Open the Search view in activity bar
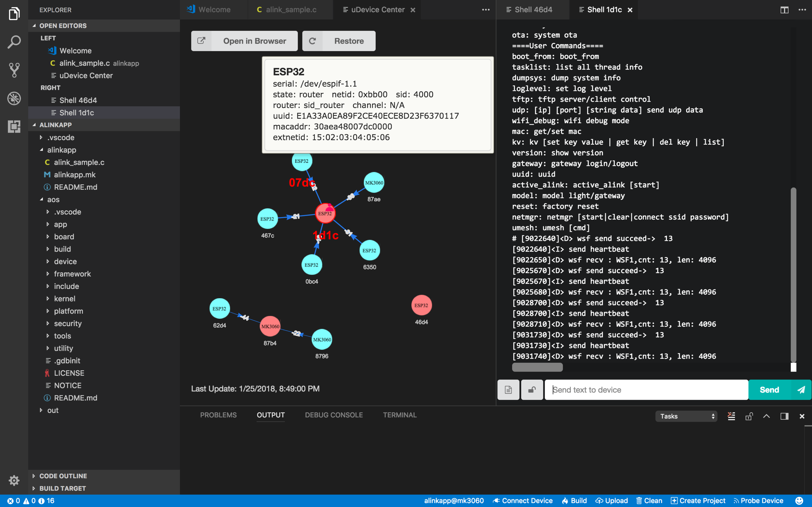Screen dimensions: 812x507 (x=14, y=42)
